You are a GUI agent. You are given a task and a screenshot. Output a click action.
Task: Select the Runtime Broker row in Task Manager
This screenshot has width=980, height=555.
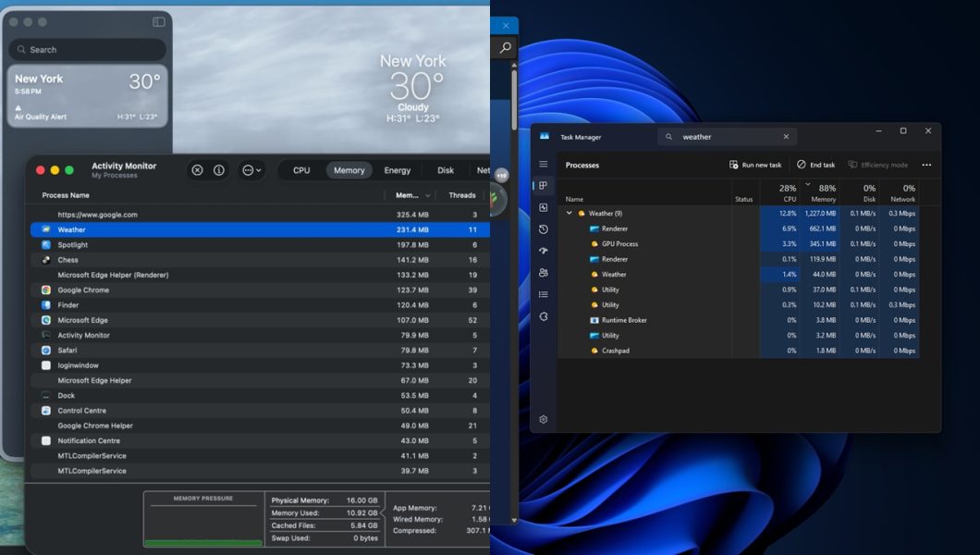pyautogui.click(x=738, y=320)
